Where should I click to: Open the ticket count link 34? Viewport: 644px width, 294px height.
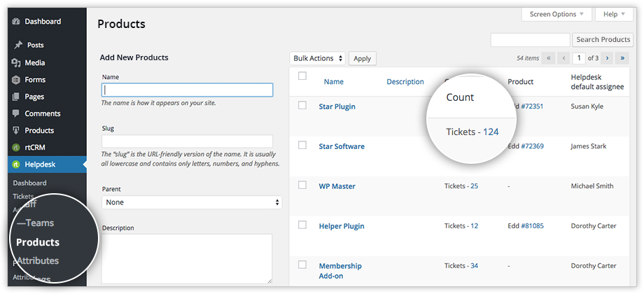tap(475, 266)
